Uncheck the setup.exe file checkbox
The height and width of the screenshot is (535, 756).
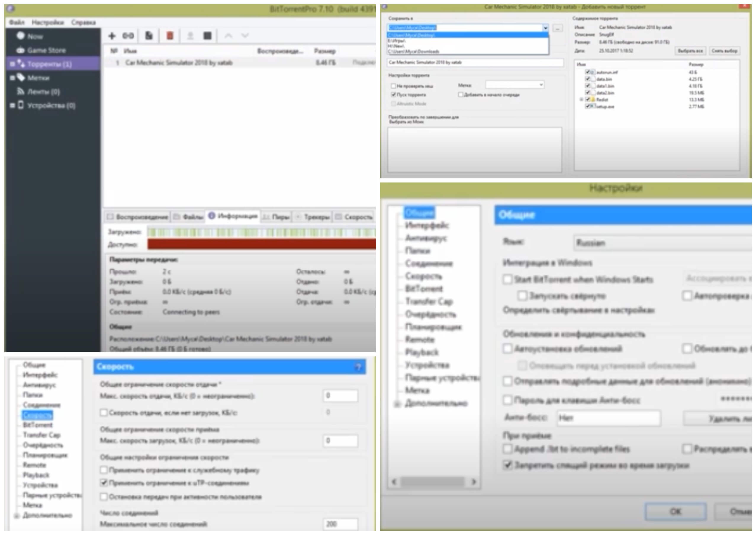(x=587, y=106)
